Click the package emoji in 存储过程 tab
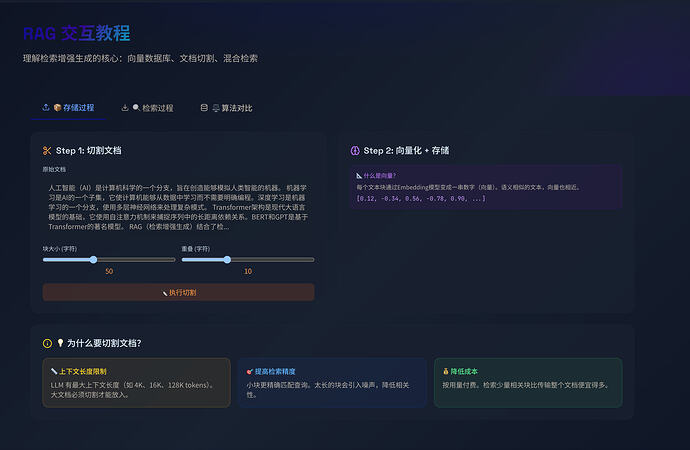This screenshot has width=690, height=450. coord(57,107)
